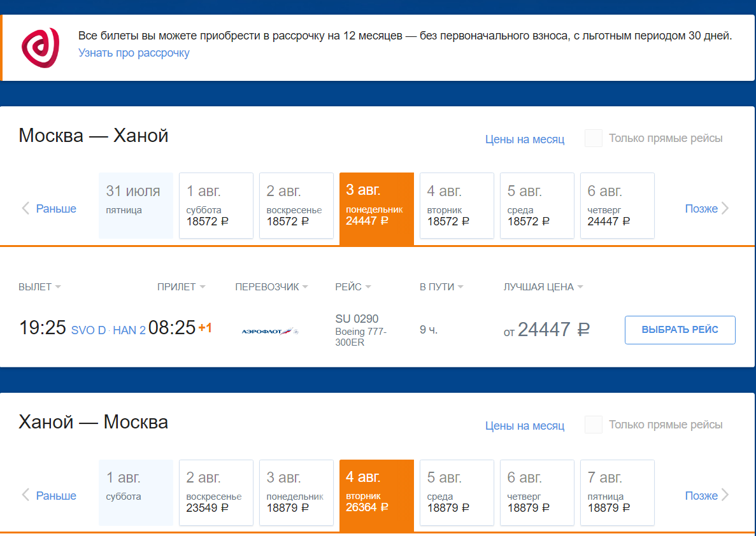Open Цены на месяц for Ханой — Москва
Image resolution: width=756 pixels, height=536 pixels.
(x=525, y=426)
